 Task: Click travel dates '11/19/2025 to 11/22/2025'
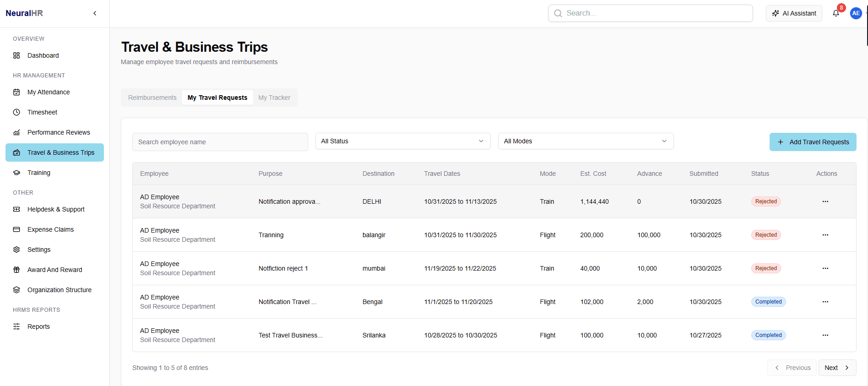pyautogui.click(x=460, y=268)
